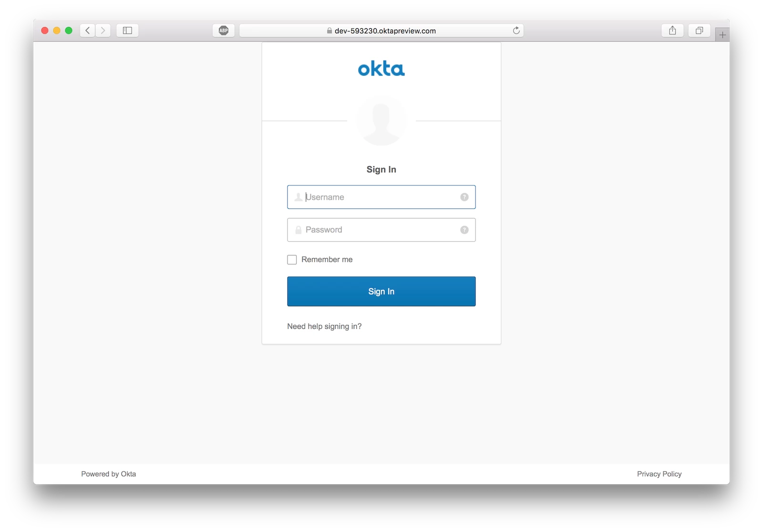Select the address bar URL text
The width and height of the screenshot is (763, 532).
[385, 31]
